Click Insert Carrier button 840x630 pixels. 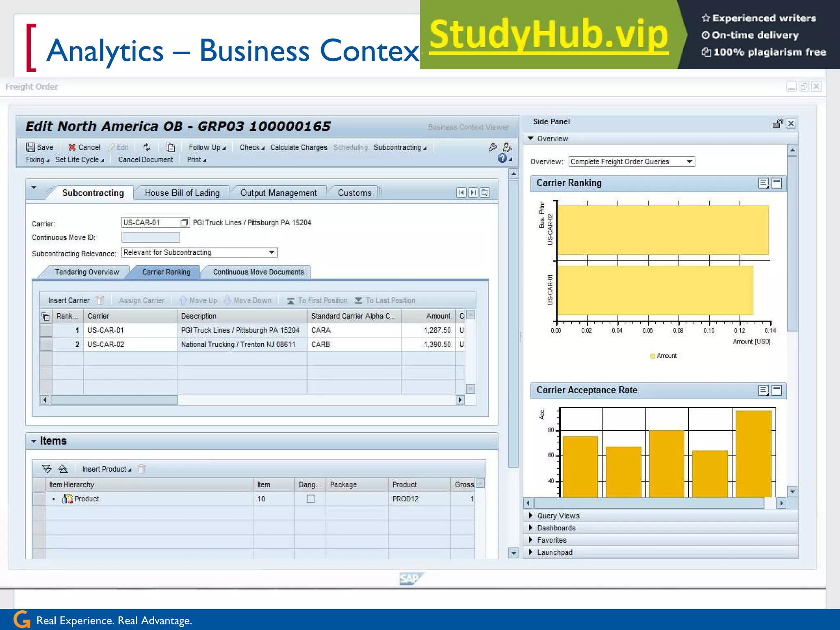[69, 300]
